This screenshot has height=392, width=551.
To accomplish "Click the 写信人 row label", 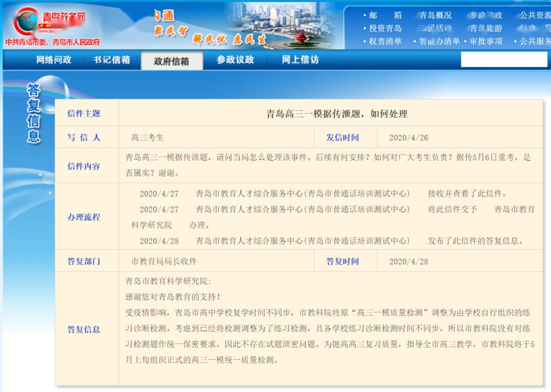I will click(84, 137).
